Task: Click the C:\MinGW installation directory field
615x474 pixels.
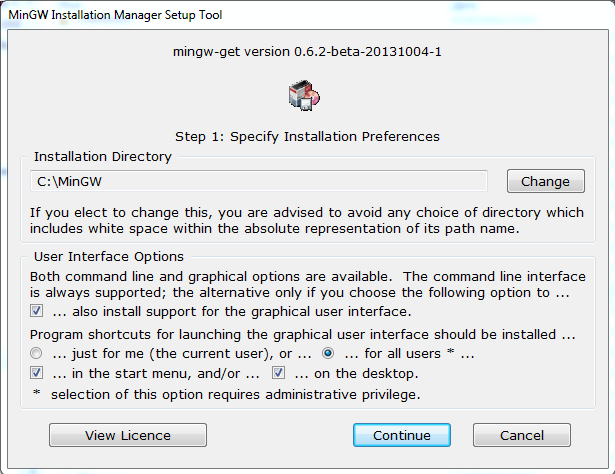Action: [260, 181]
